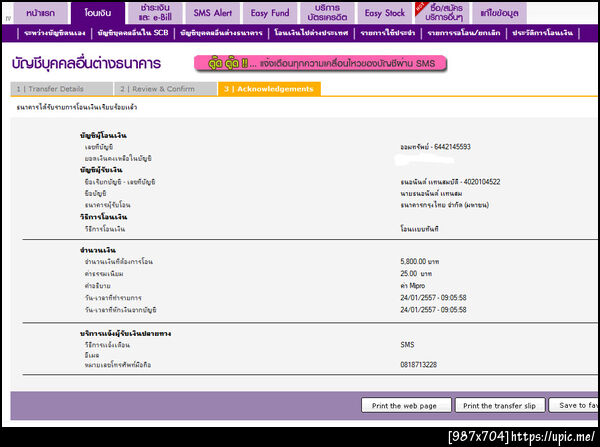Click Print the transfer slip button
Screen dimensions: 600x447
[x=500, y=405]
